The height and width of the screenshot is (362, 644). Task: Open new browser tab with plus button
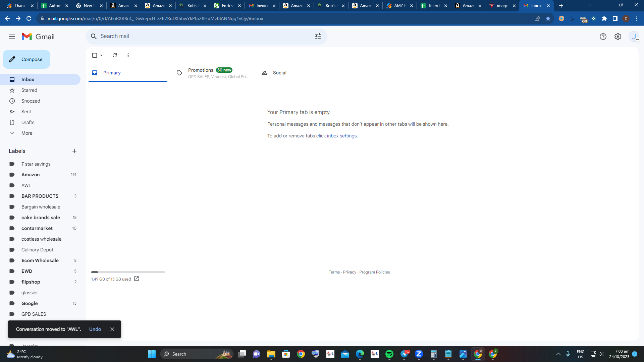pos(561,6)
